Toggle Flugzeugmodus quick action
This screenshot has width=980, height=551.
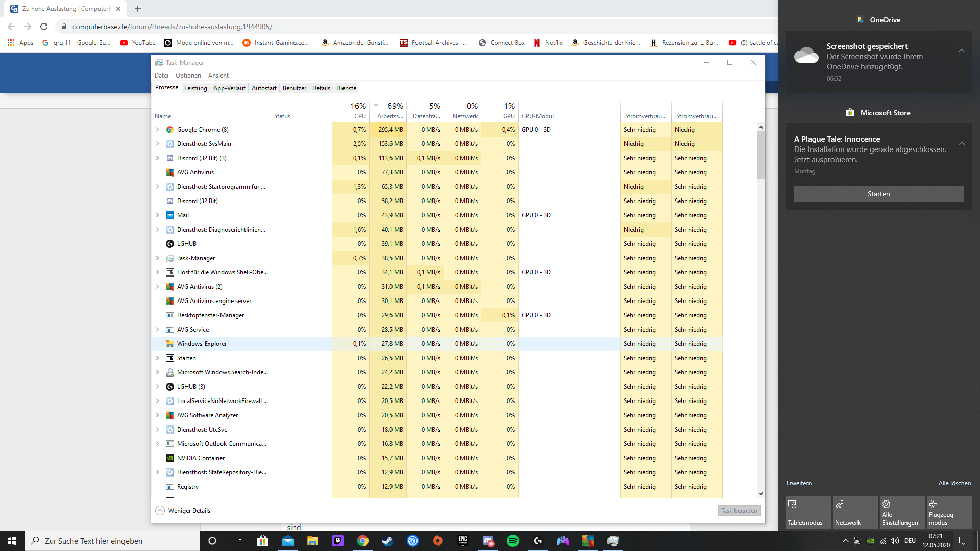[x=949, y=512]
